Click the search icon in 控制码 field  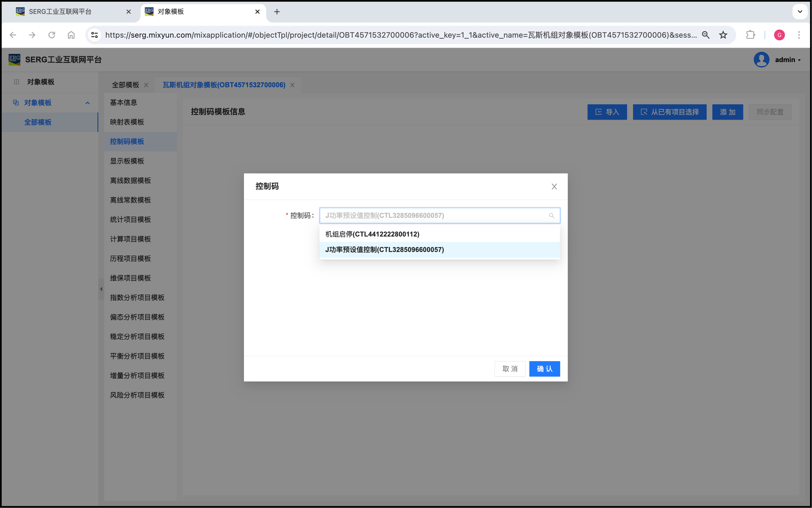(x=551, y=216)
